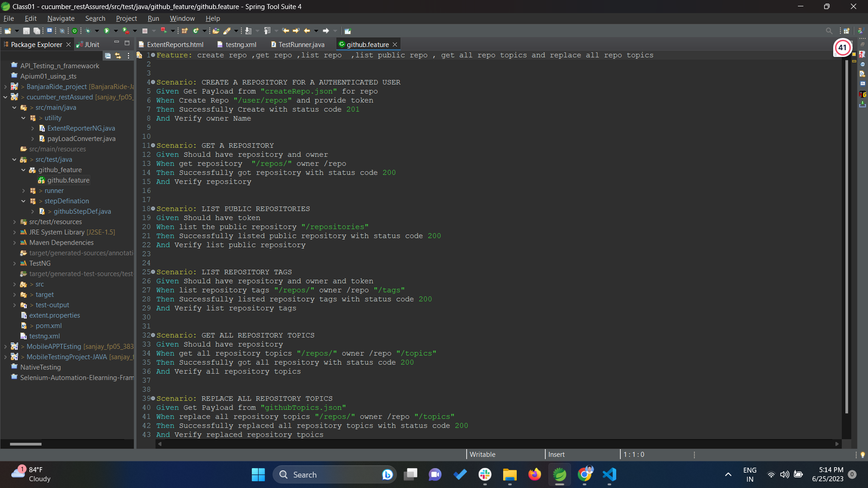Viewport: 868px width, 488px height.
Task: Open the Project menu
Action: [x=126, y=19]
